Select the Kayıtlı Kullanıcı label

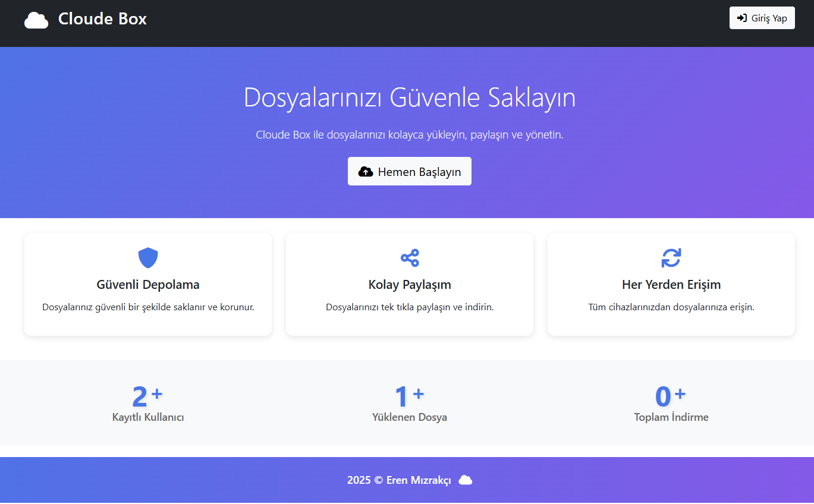[x=147, y=417]
